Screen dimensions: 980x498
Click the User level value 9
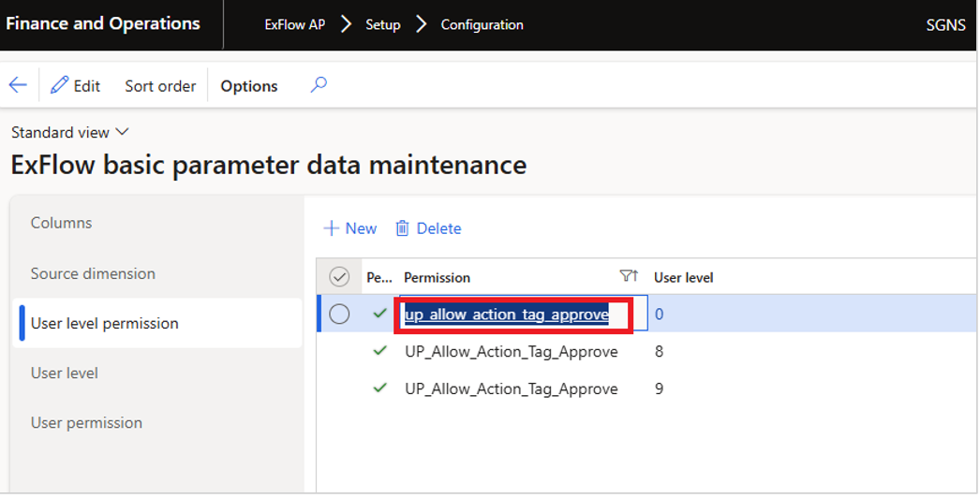pyautogui.click(x=659, y=389)
